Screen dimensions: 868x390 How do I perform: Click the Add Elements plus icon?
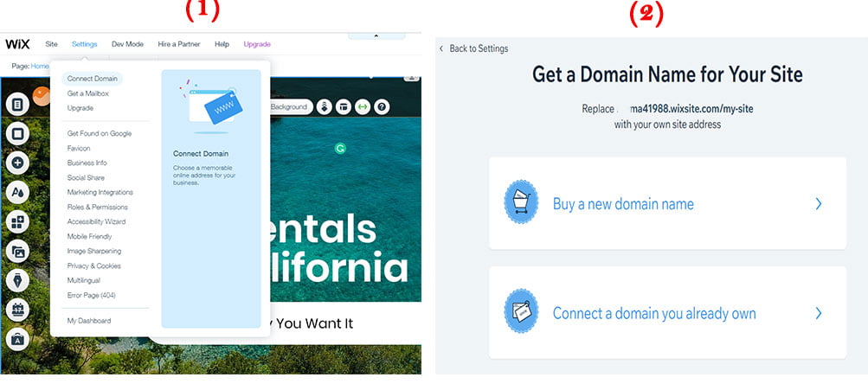point(17,163)
